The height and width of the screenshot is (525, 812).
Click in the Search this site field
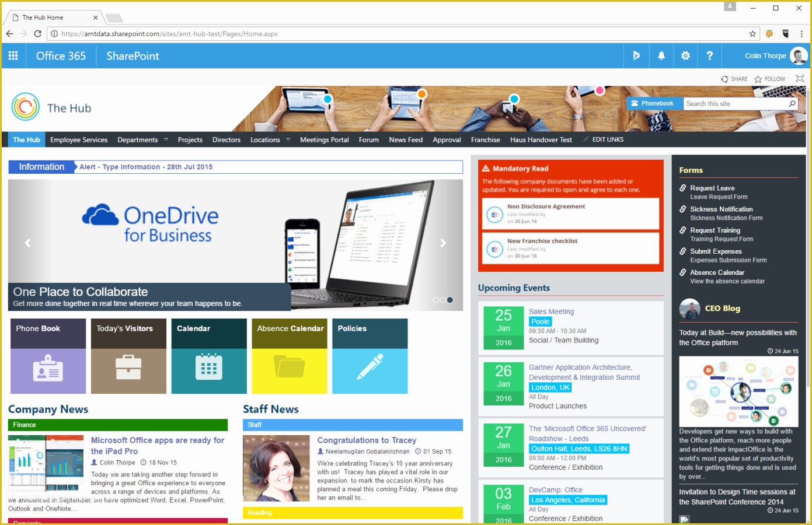tap(735, 104)
